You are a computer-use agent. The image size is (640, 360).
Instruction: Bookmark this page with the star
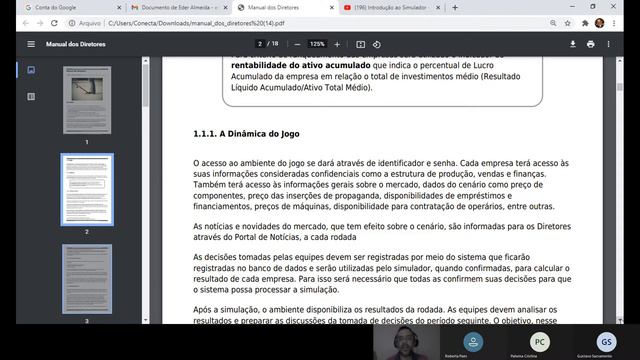tap(568, 23)
